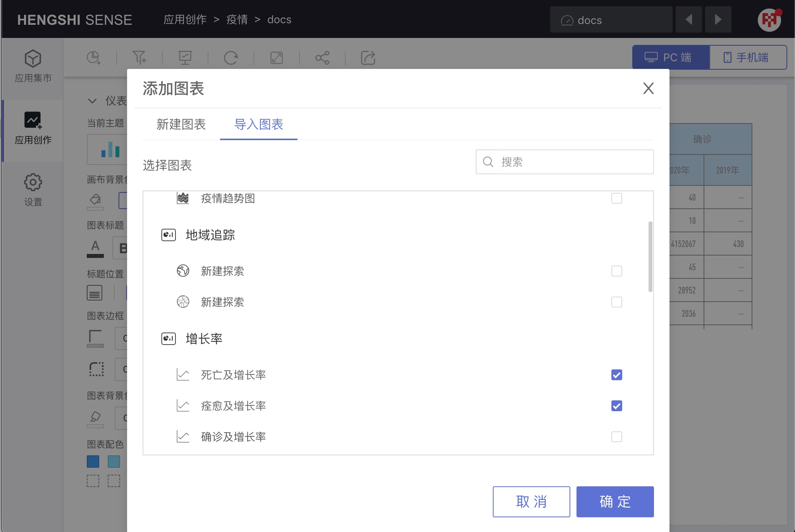
Task: Open the docs dashboard selector
Action: [611, 19]
